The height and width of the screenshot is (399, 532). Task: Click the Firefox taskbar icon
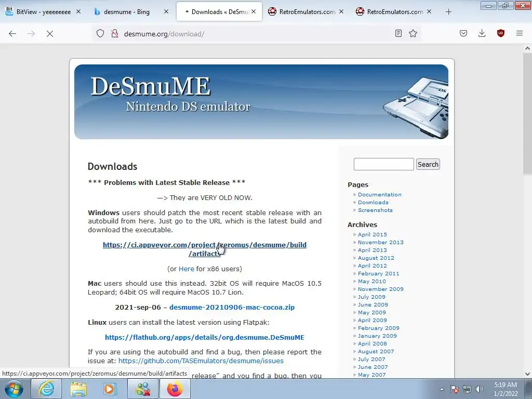[x=175, y=389]
